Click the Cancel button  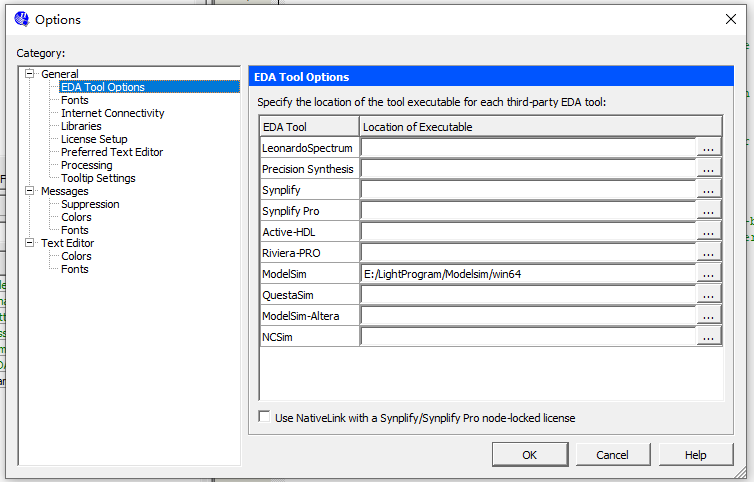612,454
